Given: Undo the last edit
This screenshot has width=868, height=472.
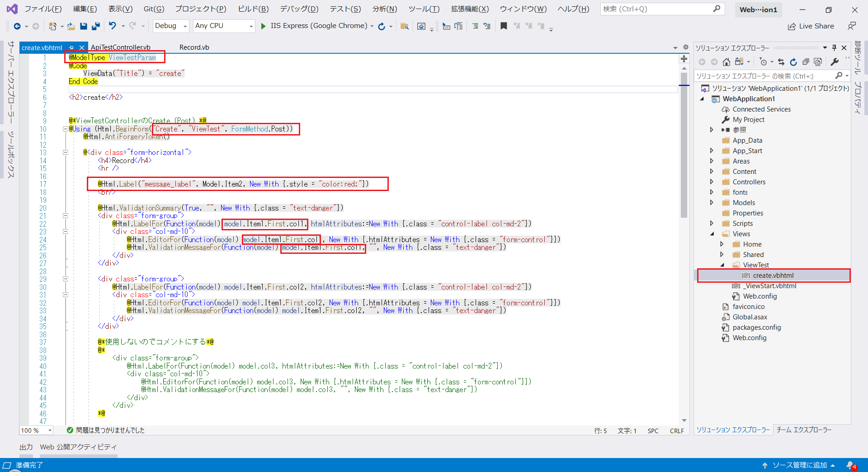Looking at the screenshot, I should click(113, 26).
